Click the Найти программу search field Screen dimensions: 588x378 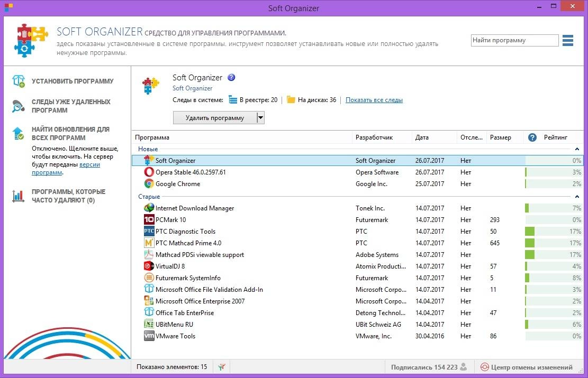tap(514, 40)
